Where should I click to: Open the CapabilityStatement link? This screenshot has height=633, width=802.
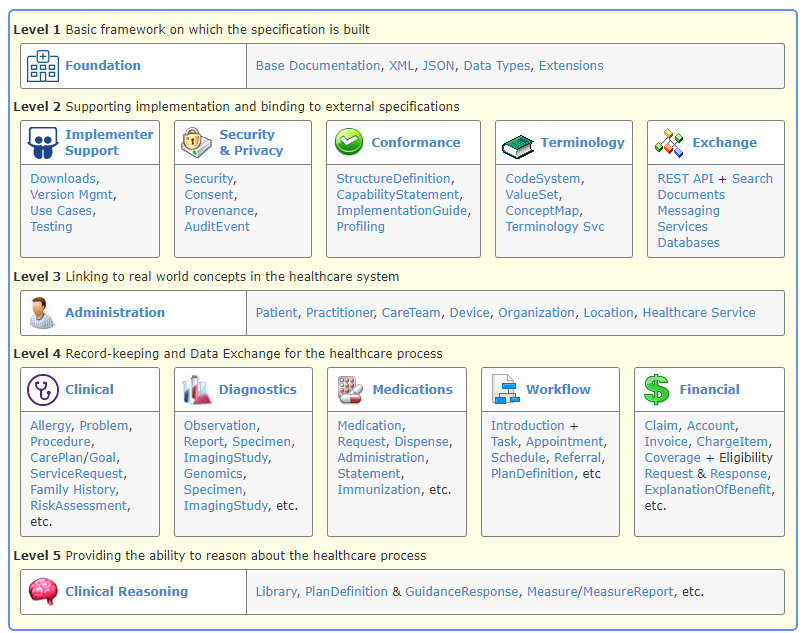398,195
